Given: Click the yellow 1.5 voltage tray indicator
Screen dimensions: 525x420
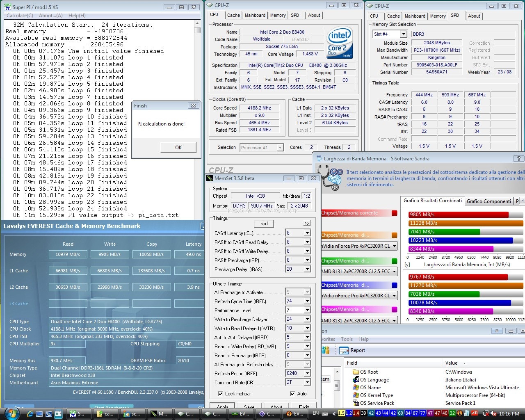Looking at the screenshot, I should tap(341, 413).
